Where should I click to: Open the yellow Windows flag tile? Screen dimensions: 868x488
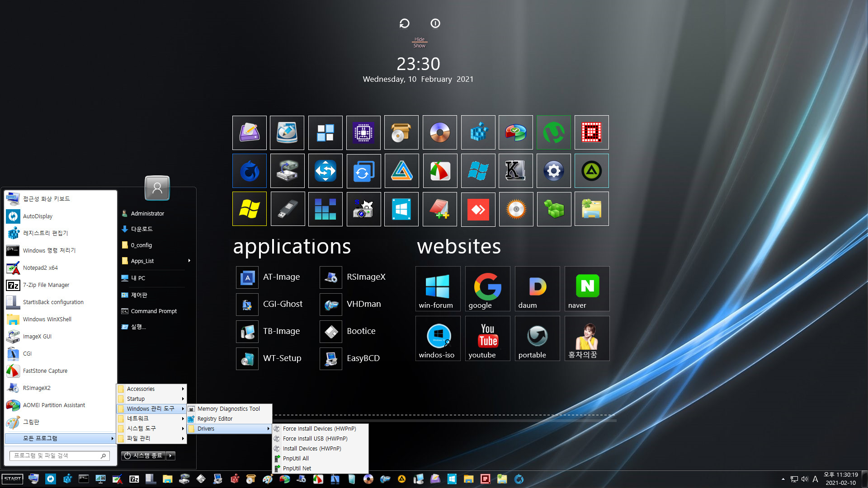[250, 209]
